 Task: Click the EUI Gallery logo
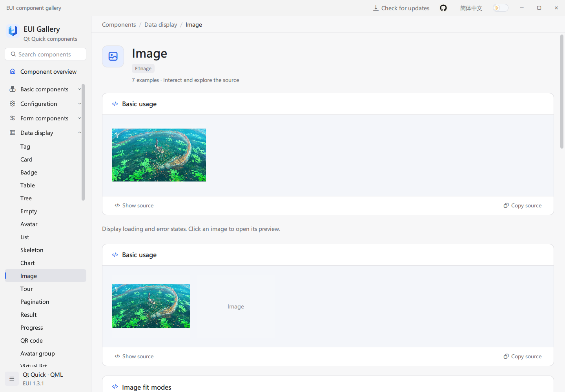[13, 31]
